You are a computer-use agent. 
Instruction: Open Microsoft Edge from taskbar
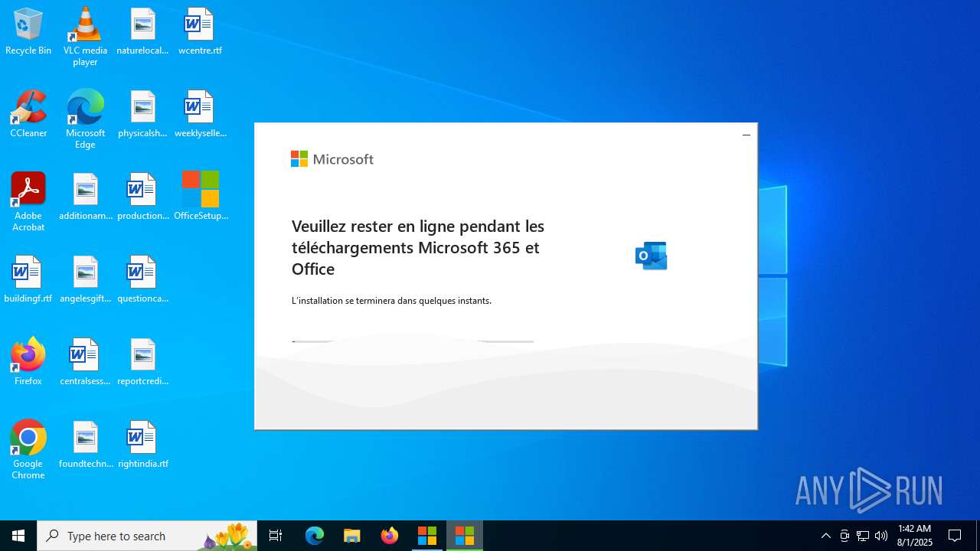click(315, 536)
